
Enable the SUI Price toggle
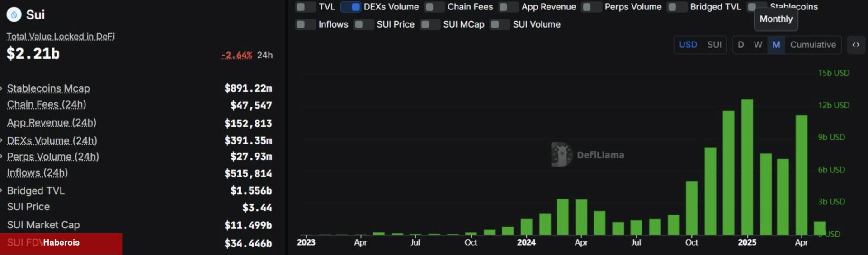[364, 24]
